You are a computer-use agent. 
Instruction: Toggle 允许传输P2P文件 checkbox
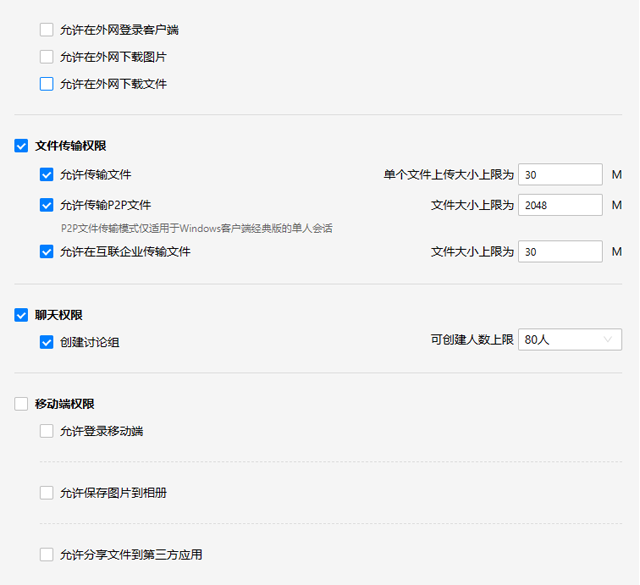[x=47, y=205]
